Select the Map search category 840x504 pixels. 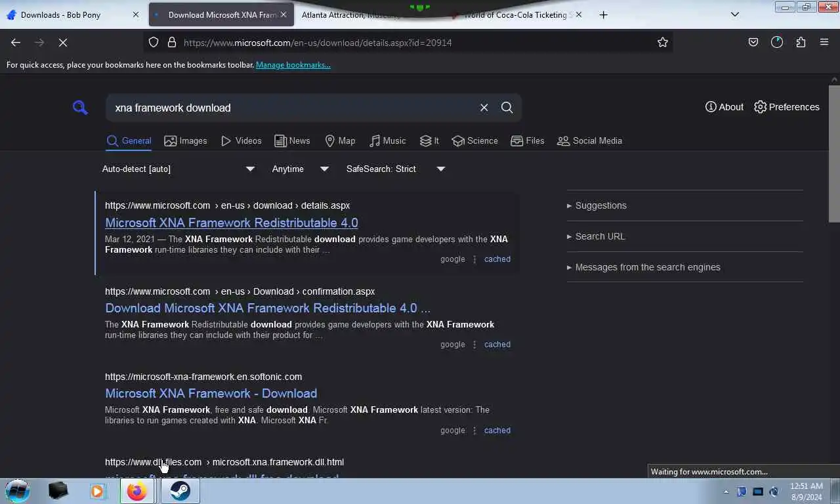click(340, 140)
